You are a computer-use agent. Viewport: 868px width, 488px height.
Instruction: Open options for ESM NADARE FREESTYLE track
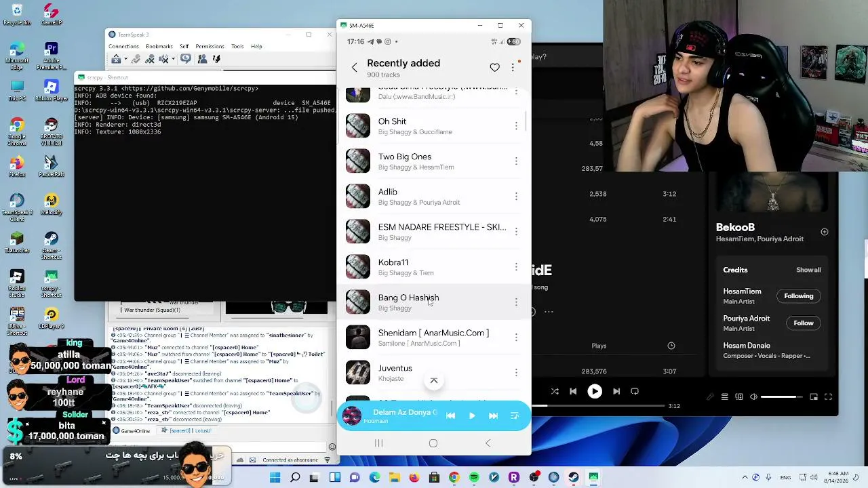point(516,232)
